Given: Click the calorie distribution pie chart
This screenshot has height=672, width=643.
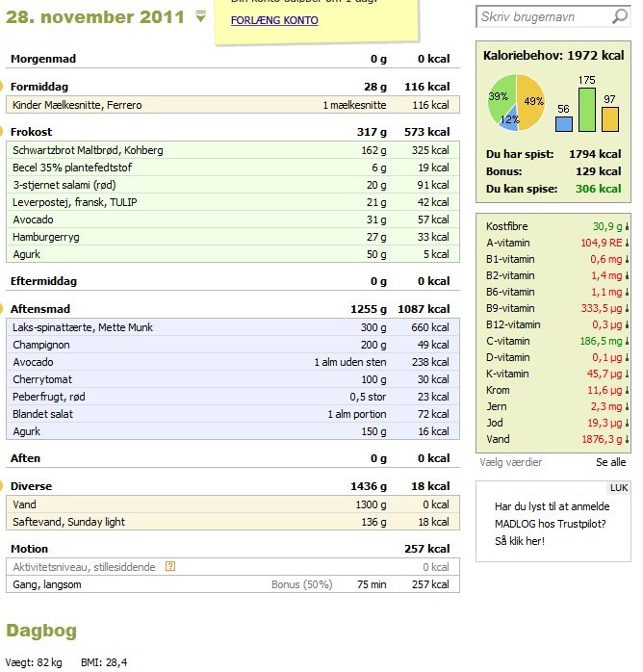Looking at the screenshot, I should click(x=516, y=103).
